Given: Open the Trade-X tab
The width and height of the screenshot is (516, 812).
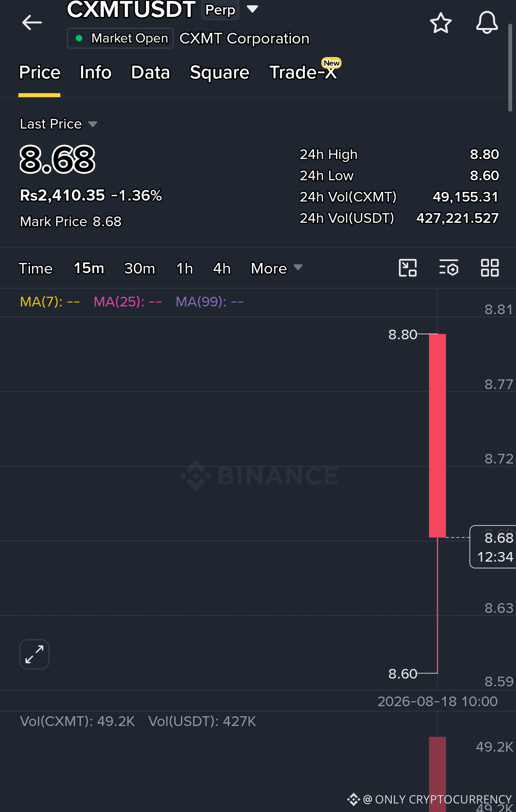Looking at the screenshot, I should coord(303,72).
